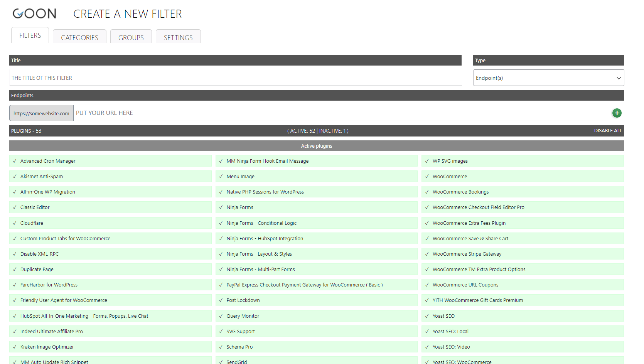Disable Friendly User Agent for WooCommerce
Viewport: 644px width, 364px height.
click(x=110, y=300)
